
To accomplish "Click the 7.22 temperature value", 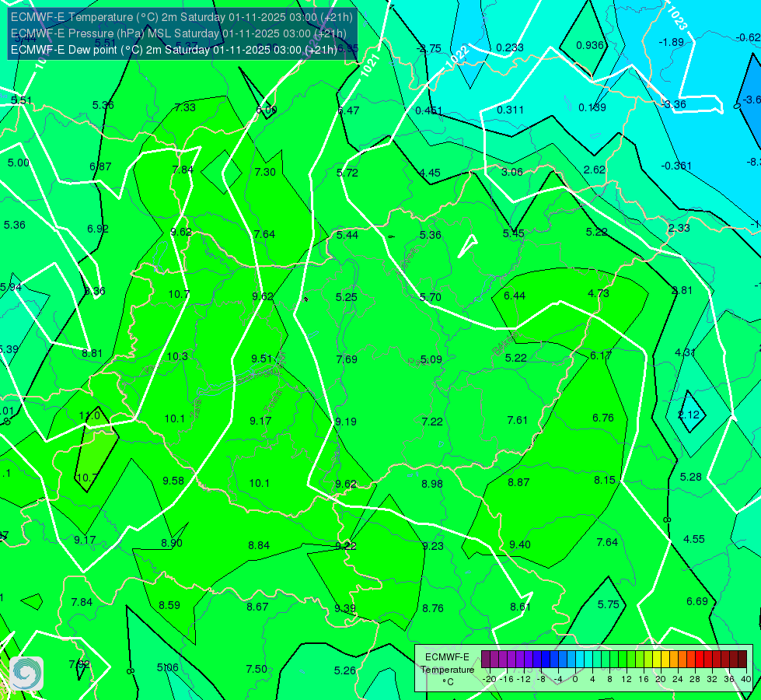I will click(432, 422).
